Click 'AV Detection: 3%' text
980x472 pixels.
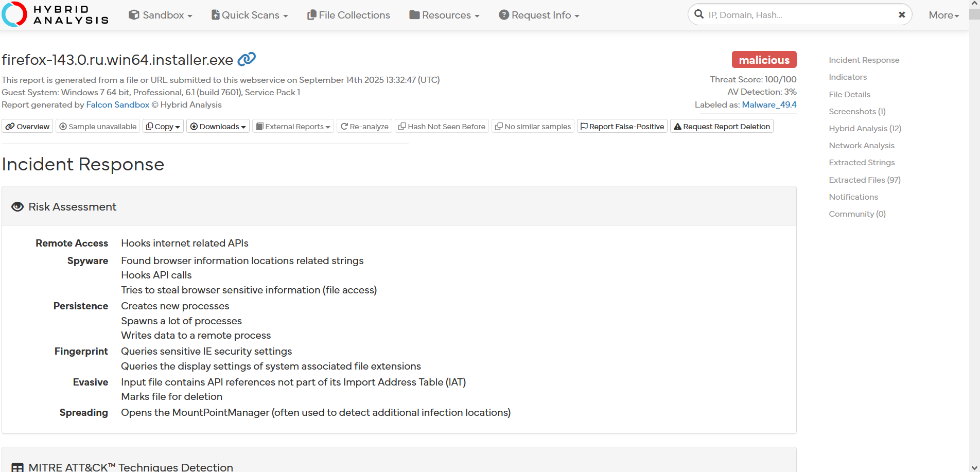(762, 92)
